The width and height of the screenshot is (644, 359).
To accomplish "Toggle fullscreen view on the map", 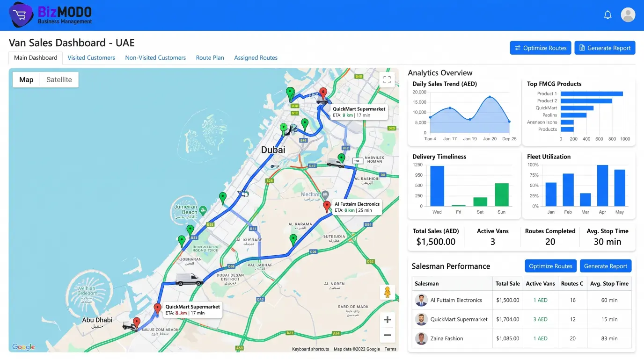I will pyautogui.click(x=387, y=80).
